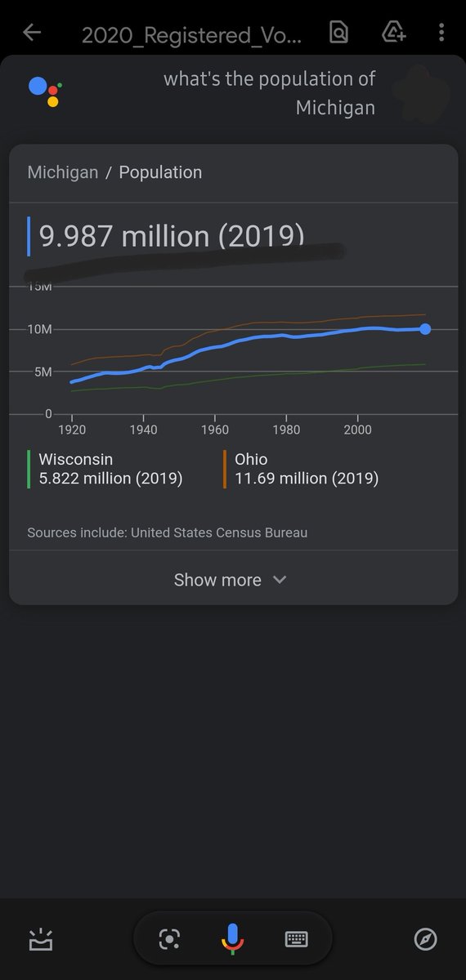Tap the blue 2019 endpoint on the chart
This screenshot has width=466, height=980.
point(425,329)
